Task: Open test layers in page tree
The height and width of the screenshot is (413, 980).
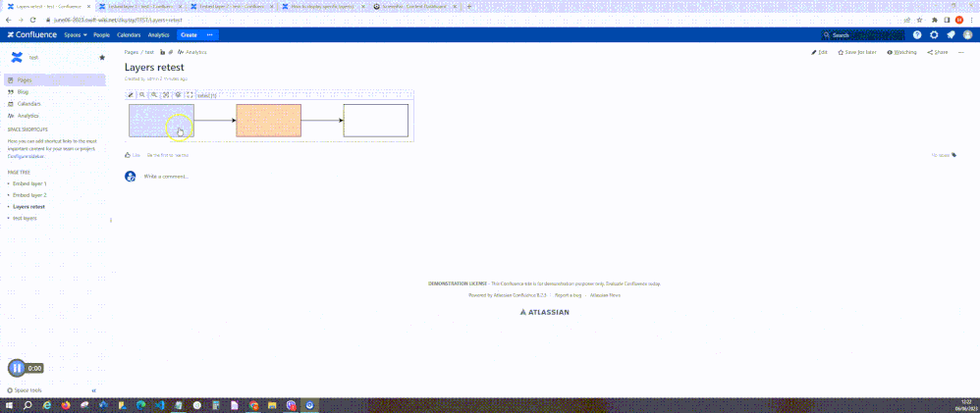Action: tap(25, 218)
